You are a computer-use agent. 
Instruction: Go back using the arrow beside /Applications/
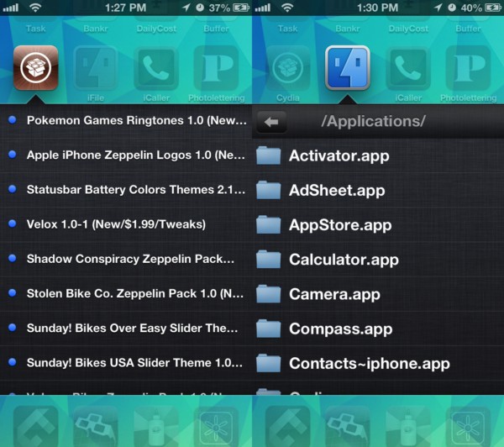tap(271, 121)
